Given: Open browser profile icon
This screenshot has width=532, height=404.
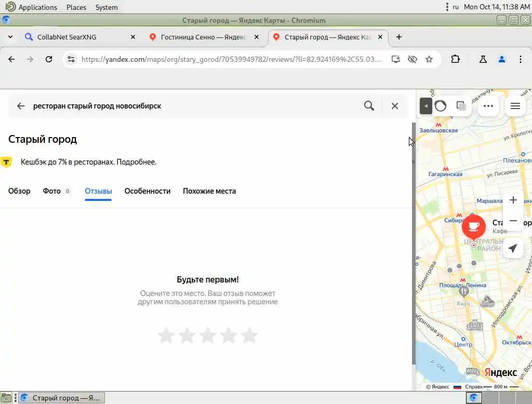Looking at the screenshot, I should click(x=502, y=59).
